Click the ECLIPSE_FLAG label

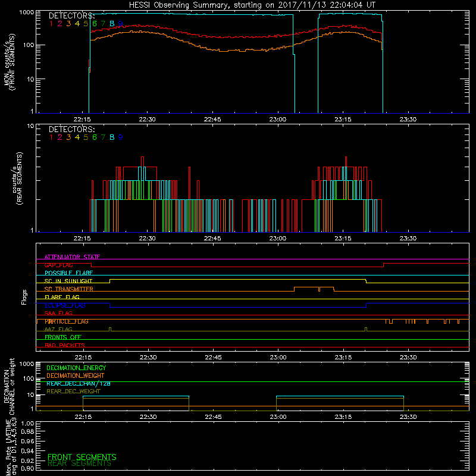coord(65,305)
